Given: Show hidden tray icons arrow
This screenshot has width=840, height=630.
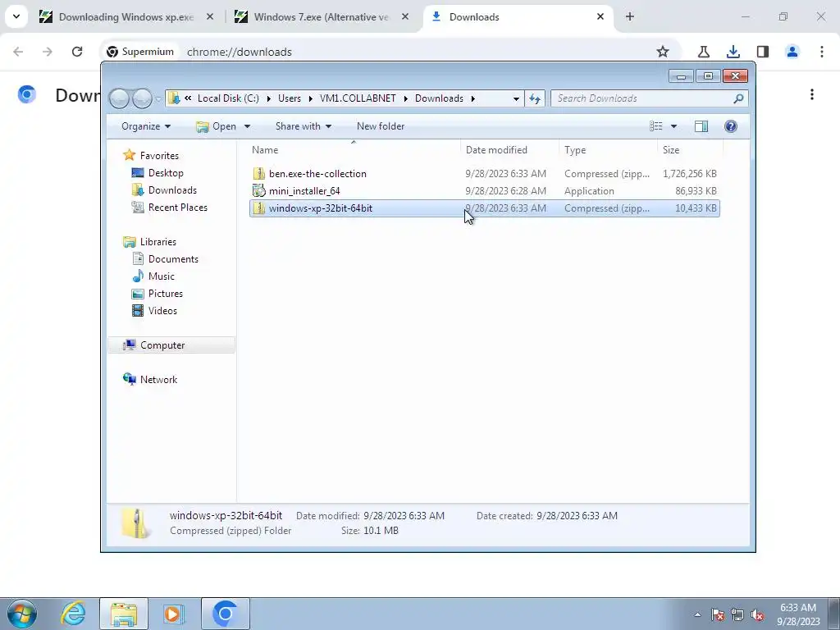Looking at the screenshot, I should click(x=697, y=614).
